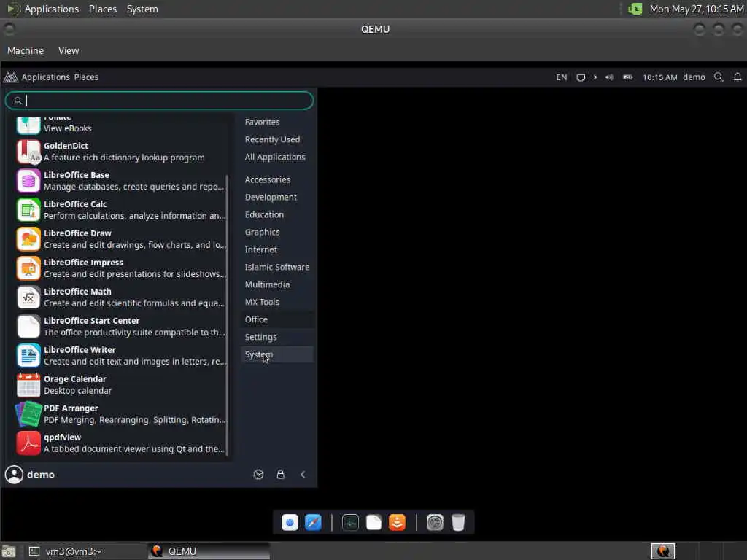Click host workspace switcher thumbnail

point(662,551)
